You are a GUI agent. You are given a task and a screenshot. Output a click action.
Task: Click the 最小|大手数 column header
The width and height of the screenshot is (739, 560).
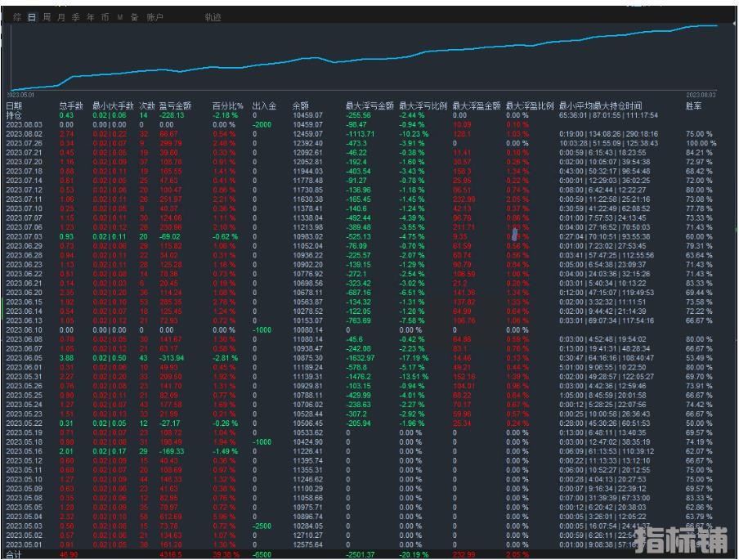[x=113, y=105]
